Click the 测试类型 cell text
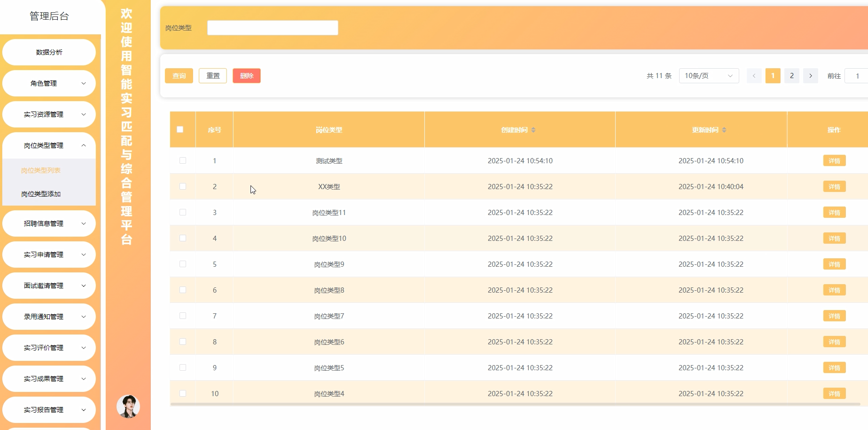The height and width of the screenshot is (430, 868). [x=329, y=161]
